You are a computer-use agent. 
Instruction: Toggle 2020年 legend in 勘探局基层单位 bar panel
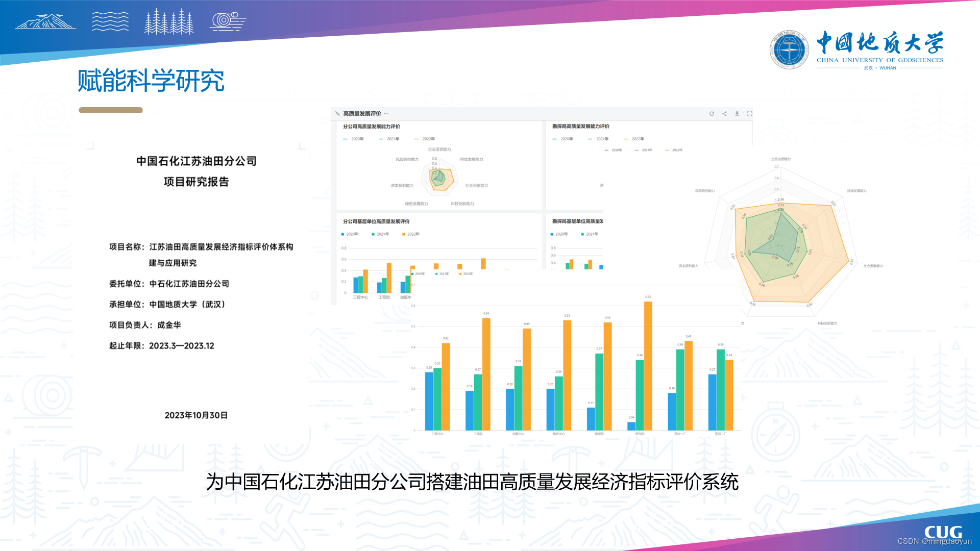coord(559,234)
